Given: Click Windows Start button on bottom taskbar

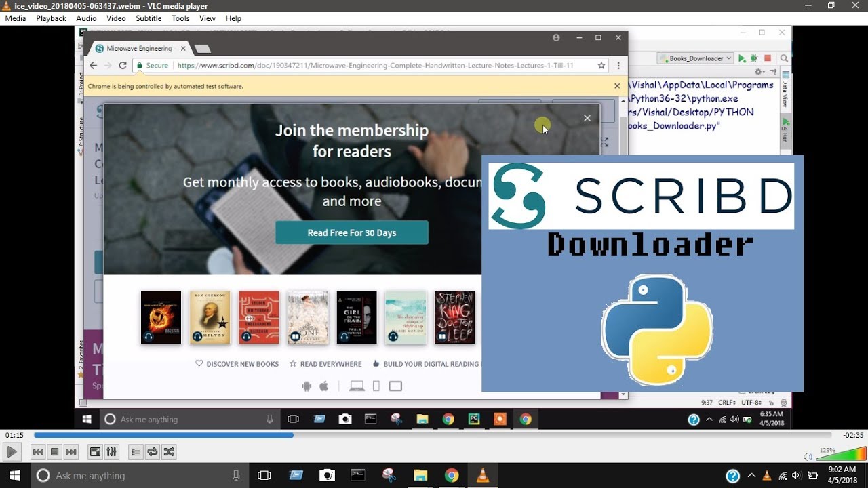Looking at the screenshot, I should coord(15,475).
